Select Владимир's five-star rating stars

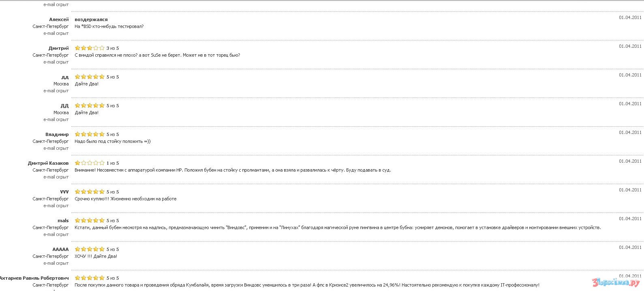[x=90, y=134]
